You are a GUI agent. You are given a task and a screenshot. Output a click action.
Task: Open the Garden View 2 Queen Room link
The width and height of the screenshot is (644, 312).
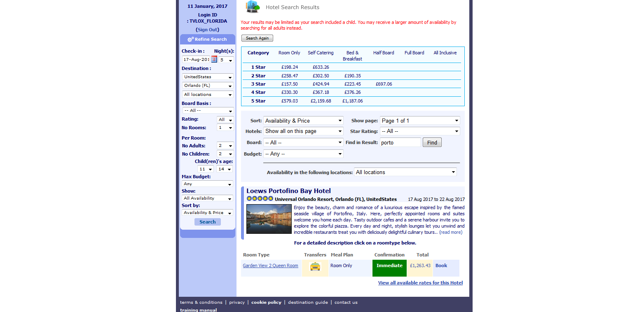pyautogui.click(x=270, y=266)
